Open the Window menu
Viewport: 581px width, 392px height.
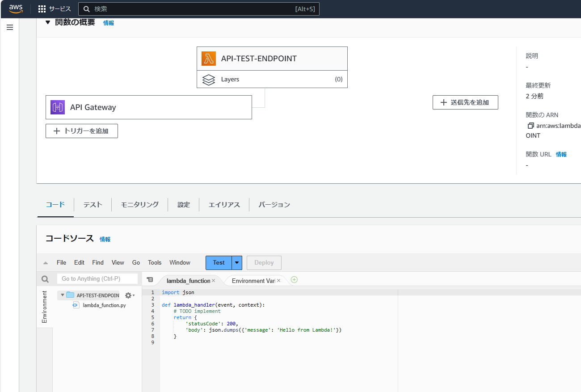(x=180, y=262)
